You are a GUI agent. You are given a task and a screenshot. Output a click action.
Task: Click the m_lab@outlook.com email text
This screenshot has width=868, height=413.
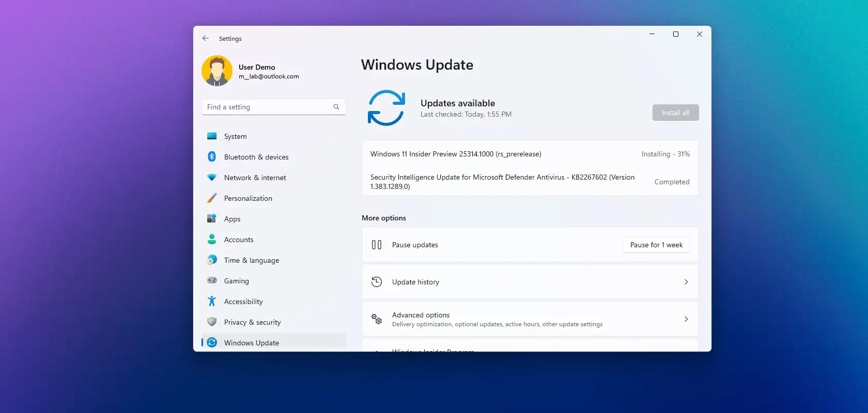click(x=269, y=76)
